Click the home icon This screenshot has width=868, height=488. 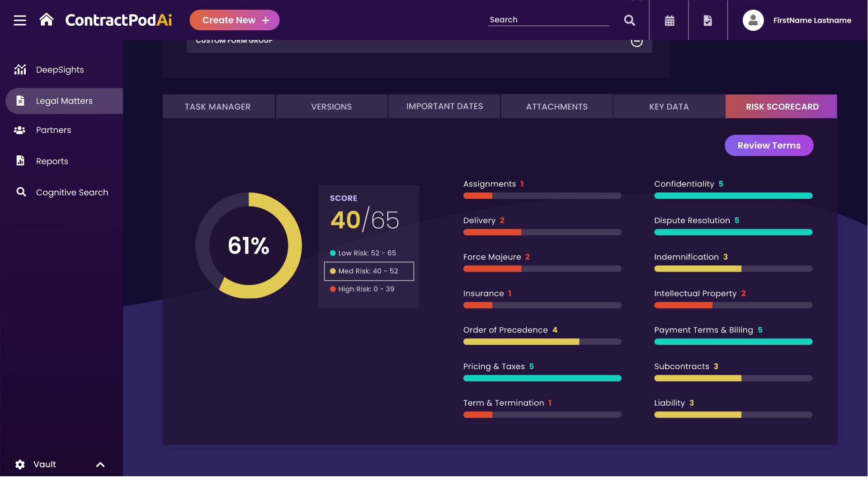pos(46,20)
